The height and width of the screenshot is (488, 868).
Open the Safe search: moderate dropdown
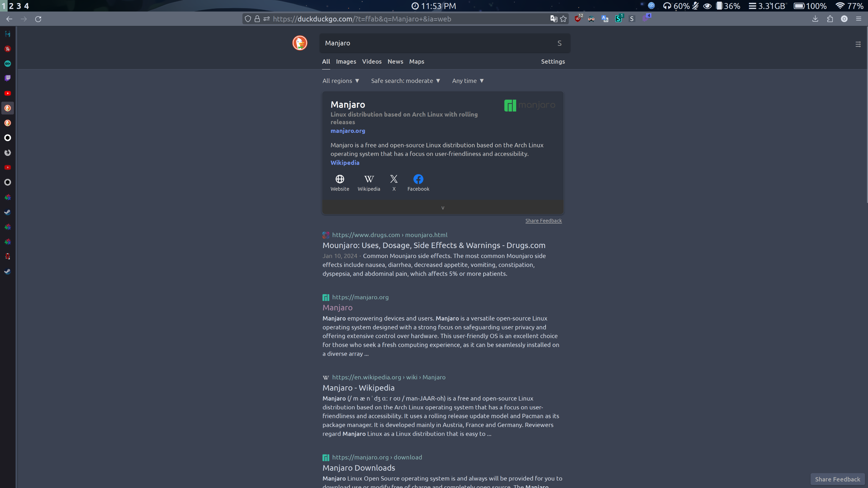(x=406, y=81)
